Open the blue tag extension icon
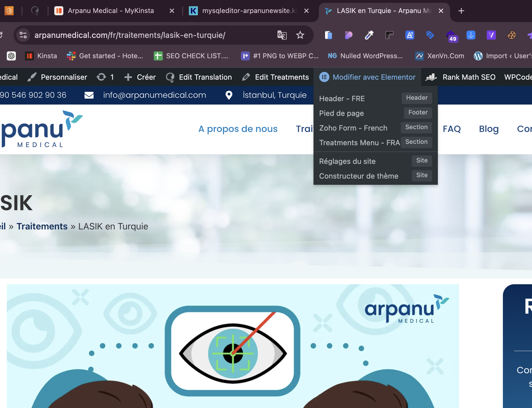This screenshot has height=408, width=532. (430, 35)
